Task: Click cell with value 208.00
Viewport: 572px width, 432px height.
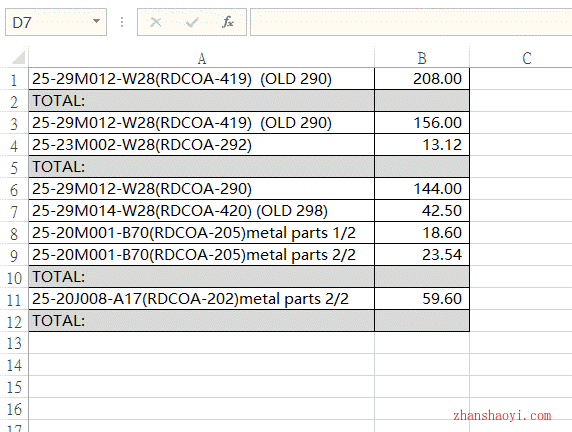Action: point(422,79)
